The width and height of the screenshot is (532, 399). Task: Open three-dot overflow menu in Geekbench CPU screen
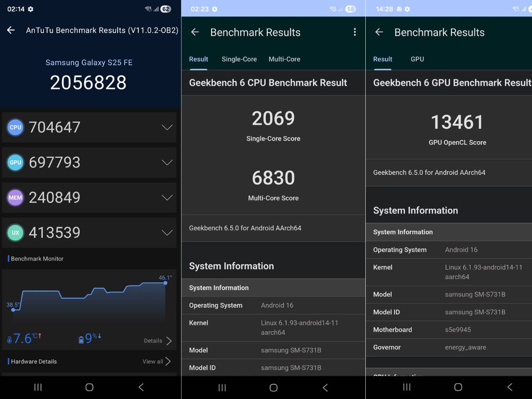click(355, 32)
